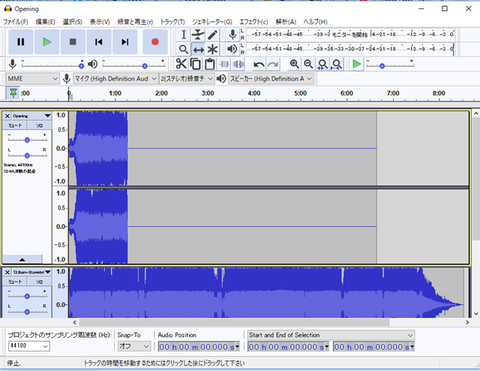
Task: Click the playback meter speaker icon
Action: tap(232, 49)
